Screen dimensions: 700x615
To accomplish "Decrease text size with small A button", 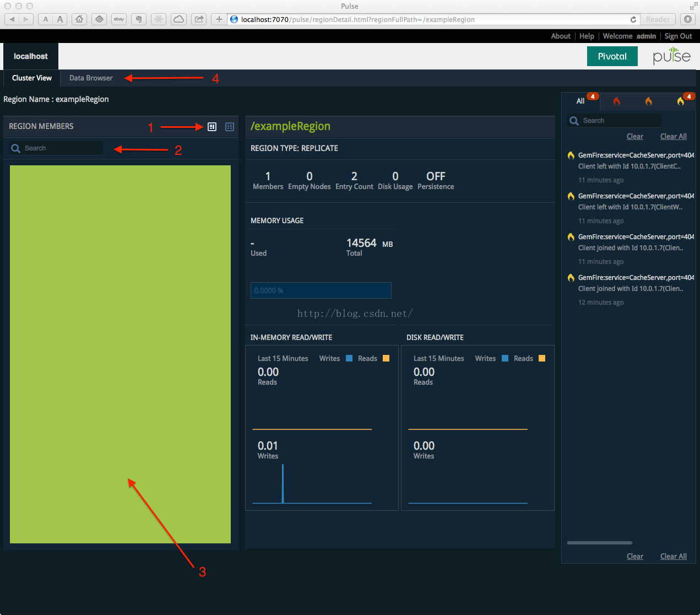I will pyautogui.click(x=46, y=19).
